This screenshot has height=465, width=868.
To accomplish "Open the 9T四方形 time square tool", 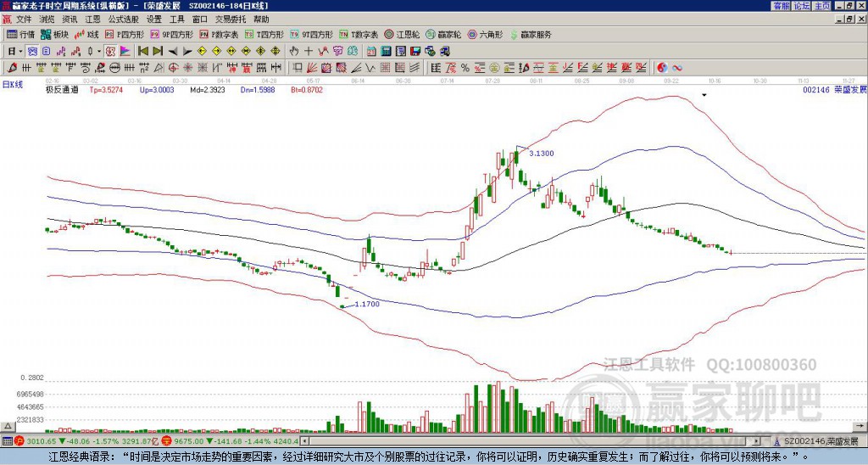I will coord(311,34).
